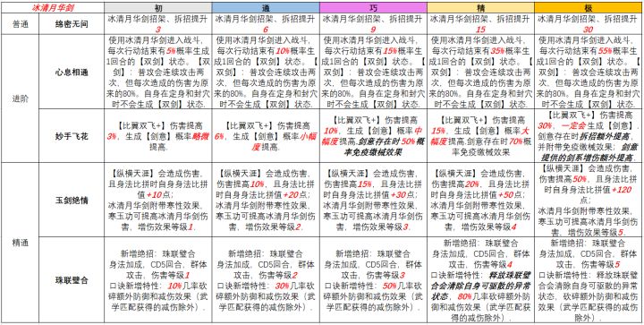Click 妙手飞花 cell with 50%概率免疫缴械效果
The width and height of the screenshot is (644, 325).
tap(373, 135)
